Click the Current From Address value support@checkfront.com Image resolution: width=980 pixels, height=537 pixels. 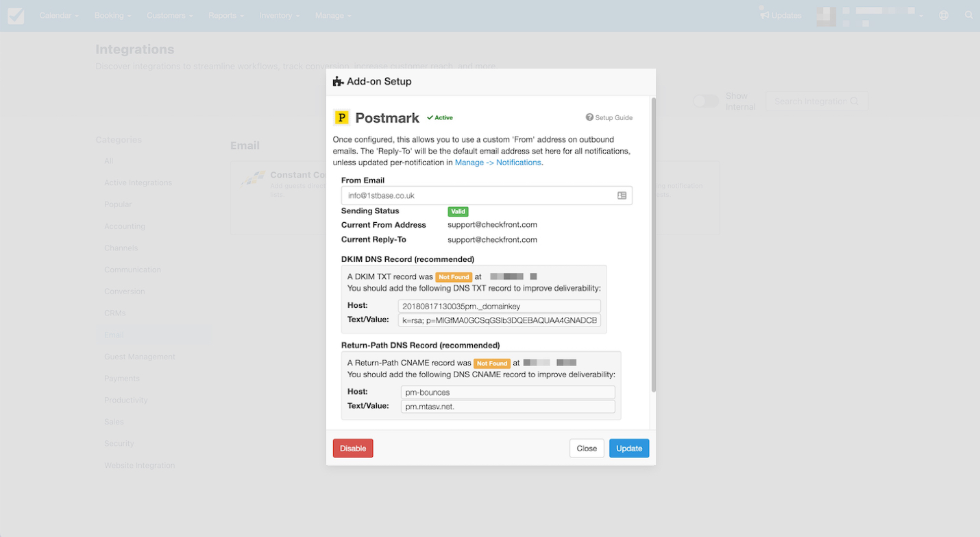pos(492,225)
